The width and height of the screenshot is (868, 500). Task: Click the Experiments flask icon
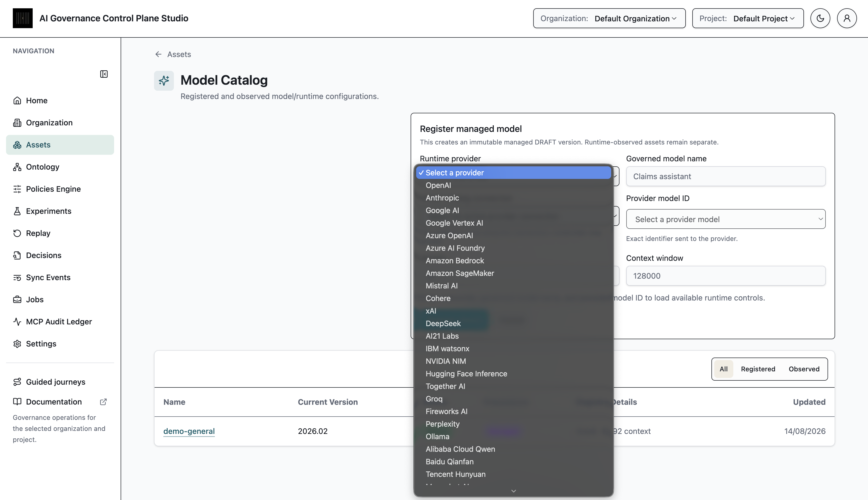click(17, 211)
